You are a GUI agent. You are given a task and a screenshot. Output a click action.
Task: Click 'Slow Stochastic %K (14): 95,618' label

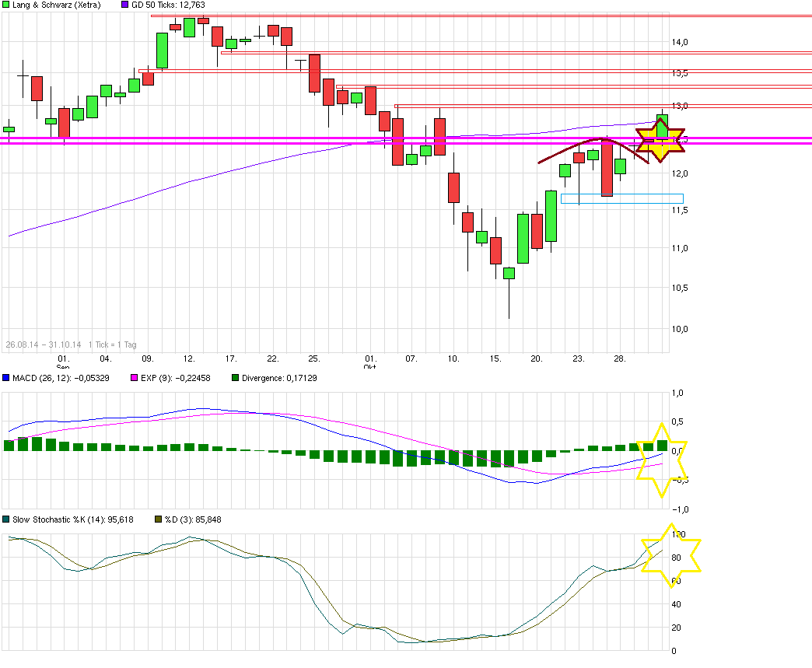73,519
